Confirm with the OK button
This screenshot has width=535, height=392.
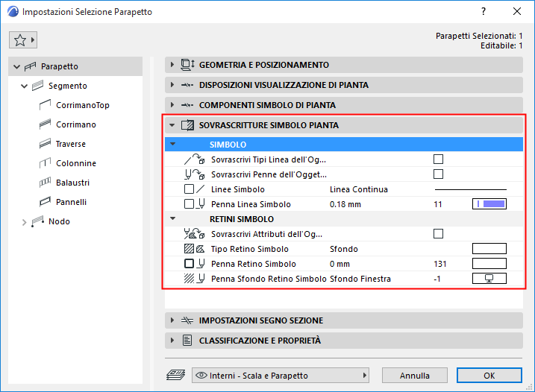[x=489, y=376]
